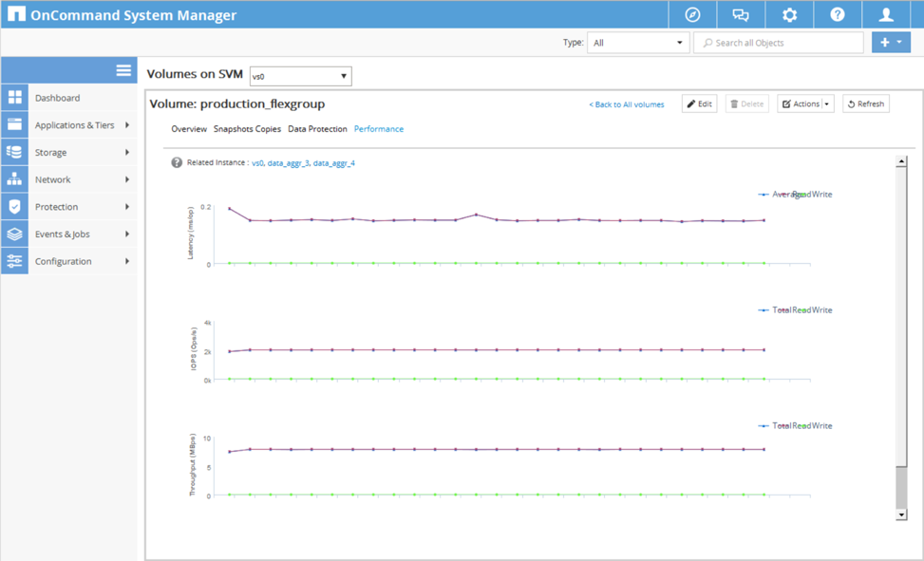The image size is (924, 561).
Task: Click the Storage menu label
Action: [x=50, y=152]
